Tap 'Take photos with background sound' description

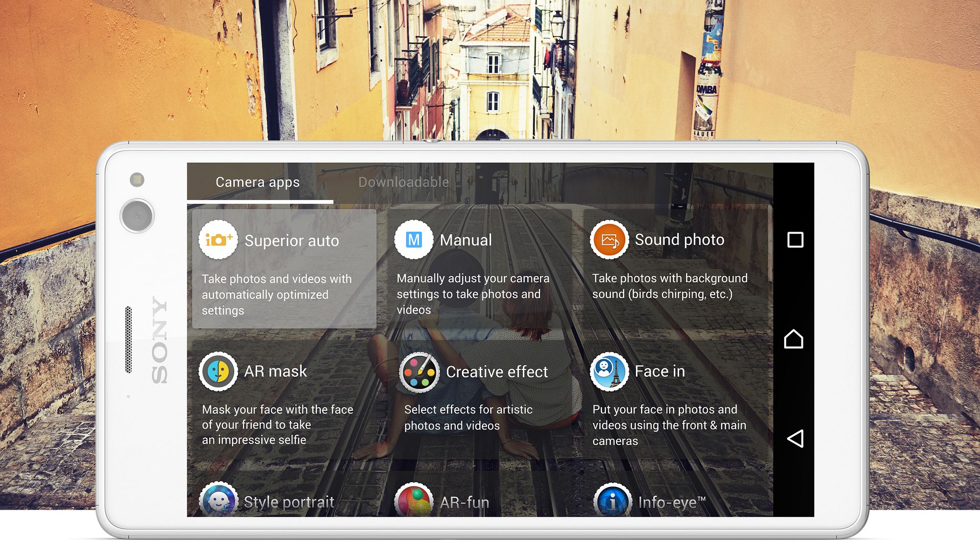670,286
